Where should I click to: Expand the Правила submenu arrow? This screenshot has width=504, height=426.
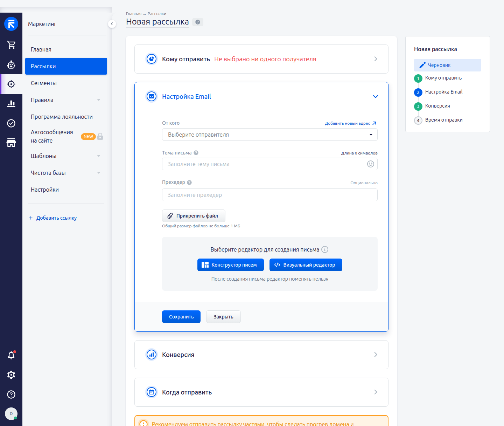[x=99, y=100]
